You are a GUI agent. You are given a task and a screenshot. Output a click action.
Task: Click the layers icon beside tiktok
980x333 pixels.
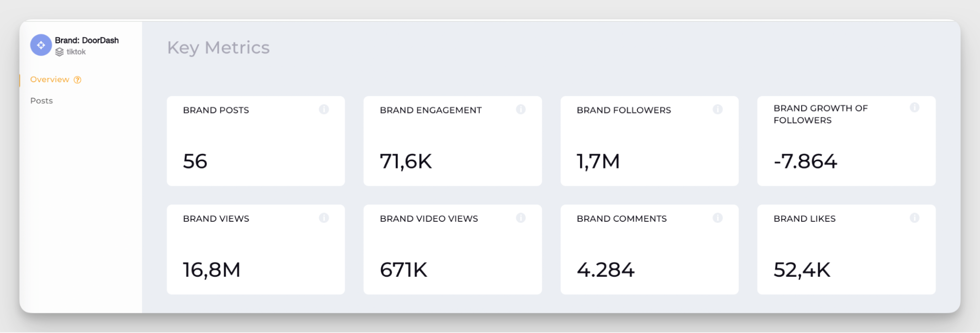click(x=59, y=52)
